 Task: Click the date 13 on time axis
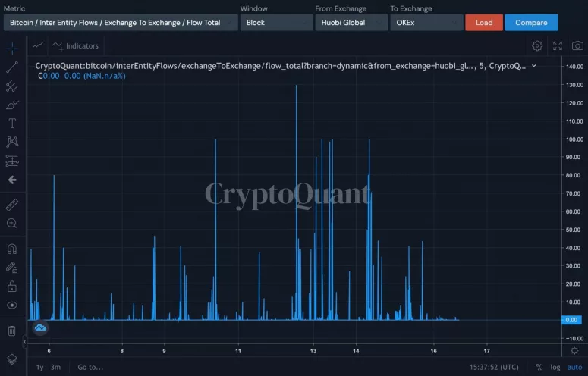313,351
